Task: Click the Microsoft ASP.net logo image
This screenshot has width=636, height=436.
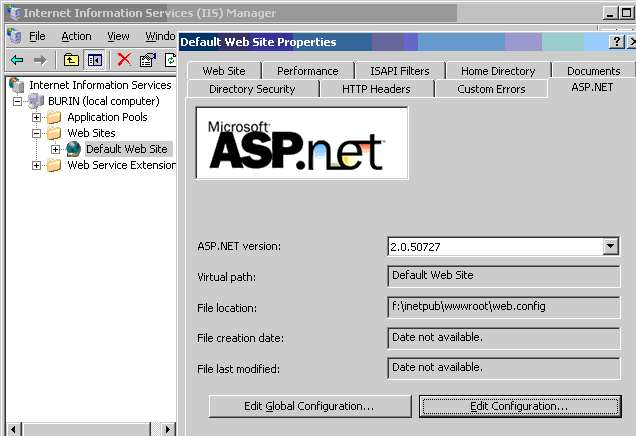Action: [x=302, y=143]
